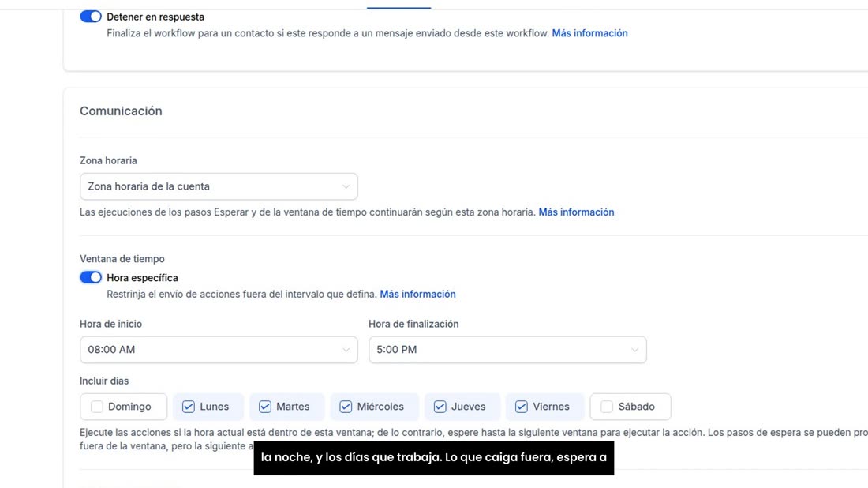The height and width of the screenshot is (488, 868).
Task: Uncheck the Martes day checkbox
Action: click(264, 407)
